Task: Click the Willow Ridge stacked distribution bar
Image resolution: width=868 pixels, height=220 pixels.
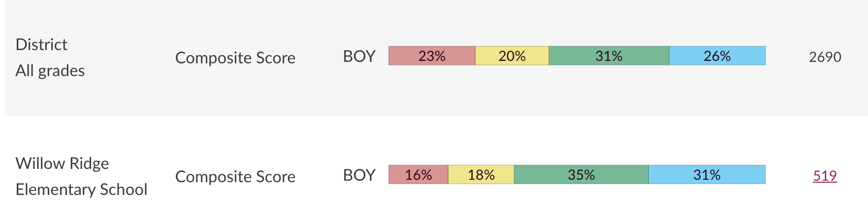Action: [577, 175]
